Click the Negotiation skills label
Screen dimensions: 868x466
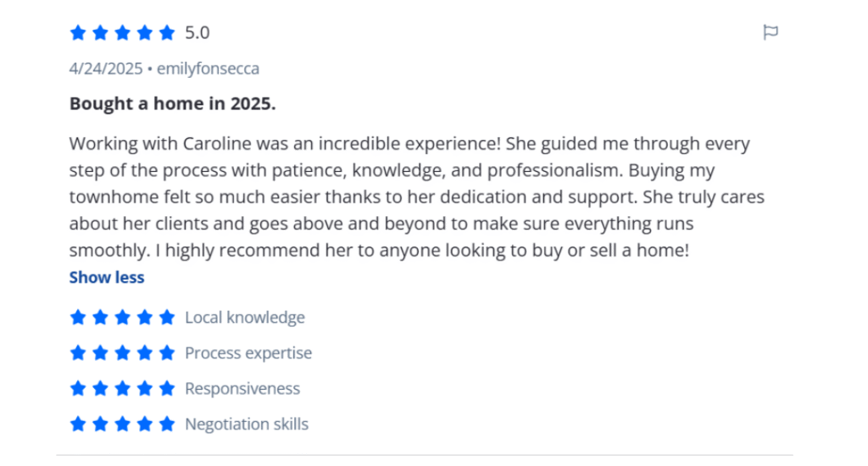tap(247, 424)
